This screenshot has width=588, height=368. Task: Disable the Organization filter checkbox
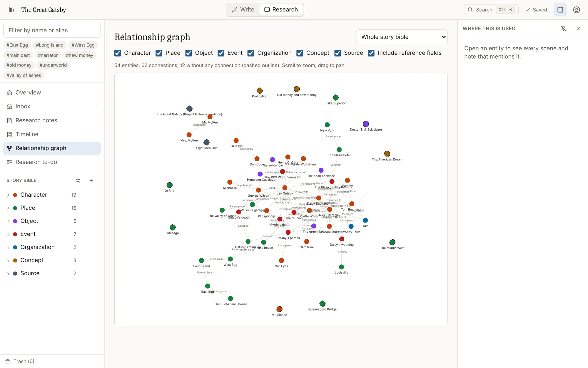pos(251,53)
